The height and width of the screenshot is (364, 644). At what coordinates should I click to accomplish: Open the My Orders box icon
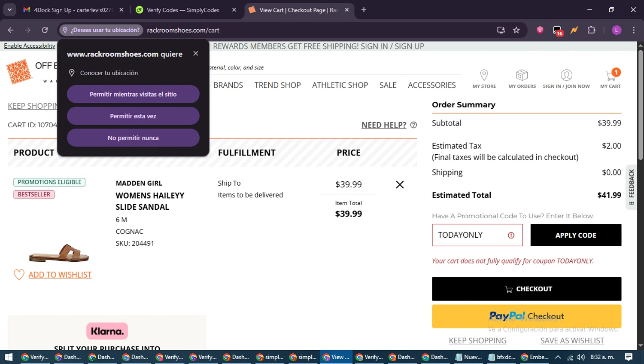(x=522, y=75)
